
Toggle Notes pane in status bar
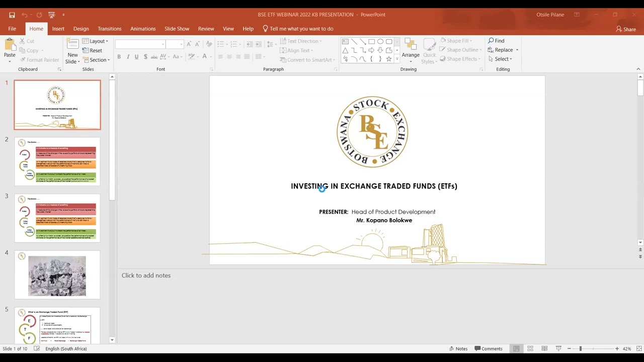pyautogui.click(x=458, y=348)
